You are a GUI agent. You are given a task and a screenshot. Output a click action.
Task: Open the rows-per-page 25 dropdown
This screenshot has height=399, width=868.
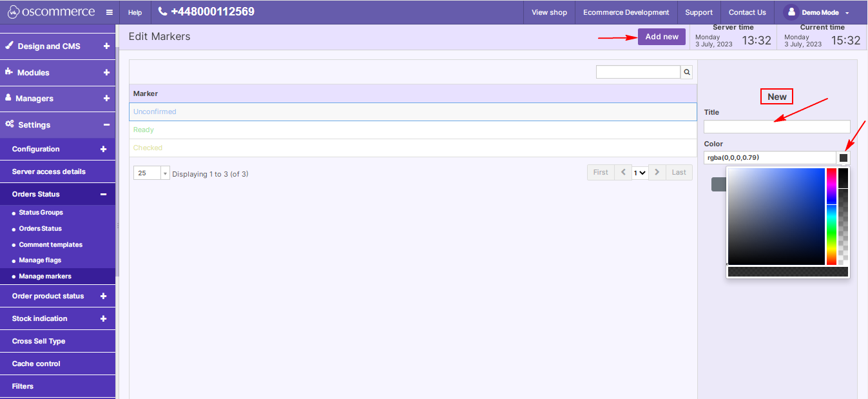tap(151, 173)
